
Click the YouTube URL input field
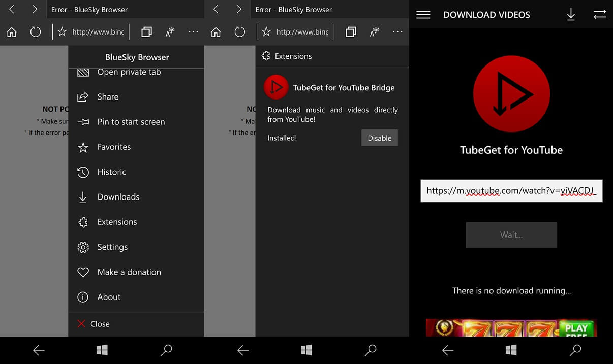[x=511, y=191]
